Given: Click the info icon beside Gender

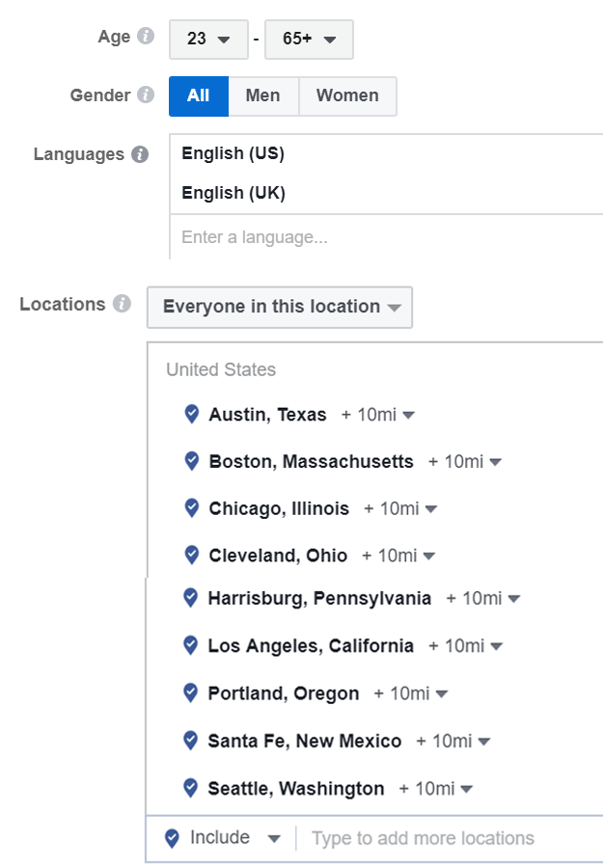Looking at the screenshot, I should click(146, 95).
